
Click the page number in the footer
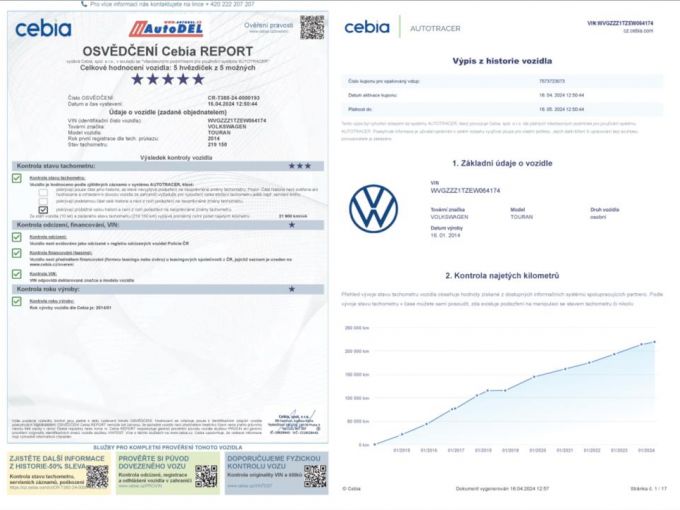click(648, 489)
